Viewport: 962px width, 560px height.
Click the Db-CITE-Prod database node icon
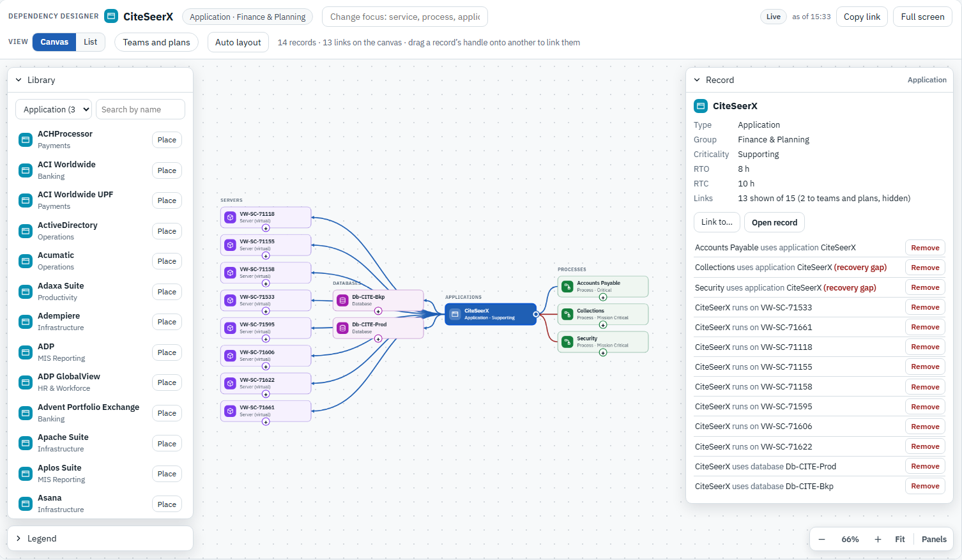pyautogui.click(x=342, y=328)
